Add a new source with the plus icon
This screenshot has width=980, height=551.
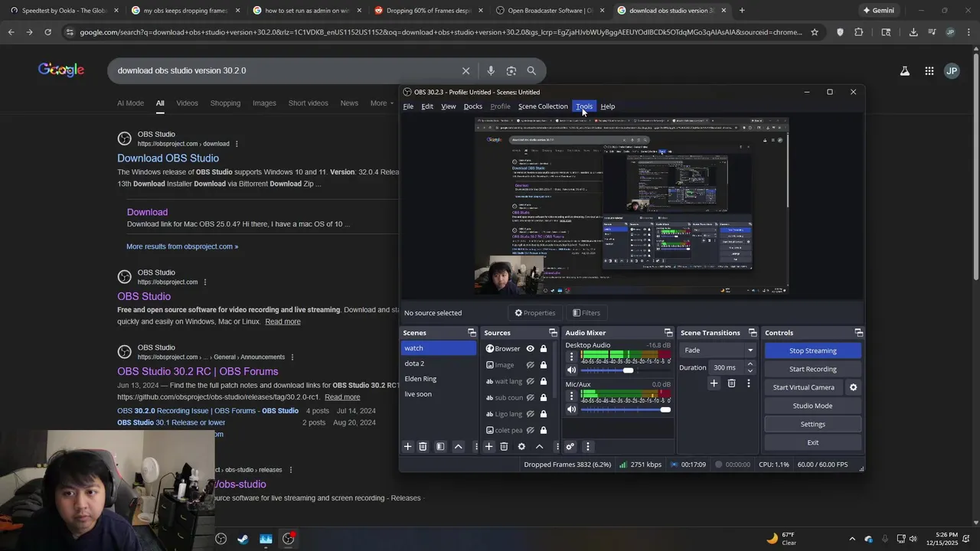(x=488, y=447)
